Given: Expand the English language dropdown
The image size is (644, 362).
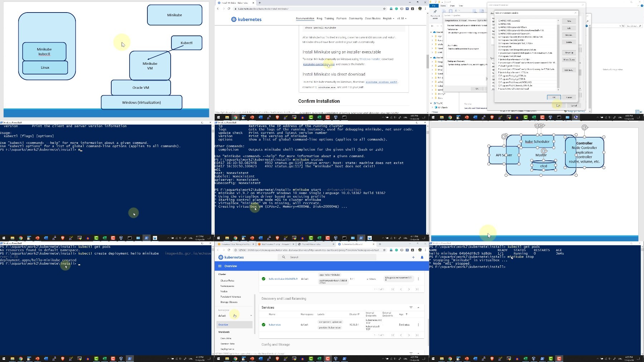Looking at the screenshot, I should point(389,18).
